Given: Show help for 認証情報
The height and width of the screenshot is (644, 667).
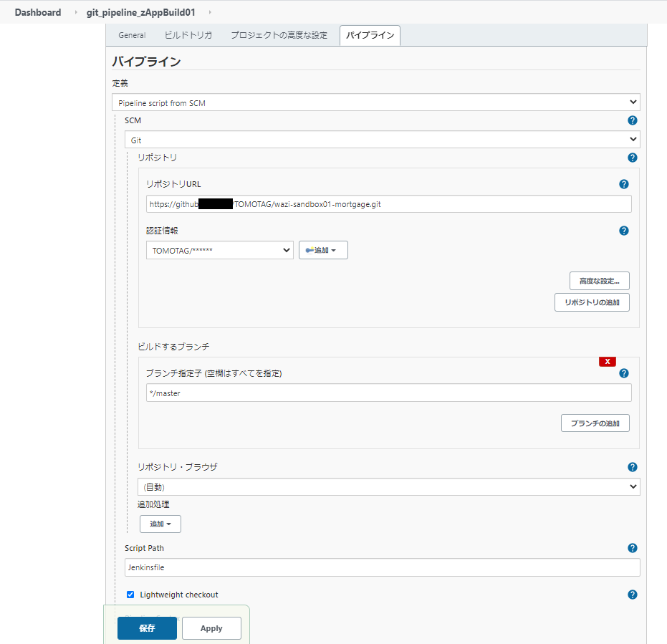Looking at the screenshot, I should pyautogui.click(x=623, y=231).
